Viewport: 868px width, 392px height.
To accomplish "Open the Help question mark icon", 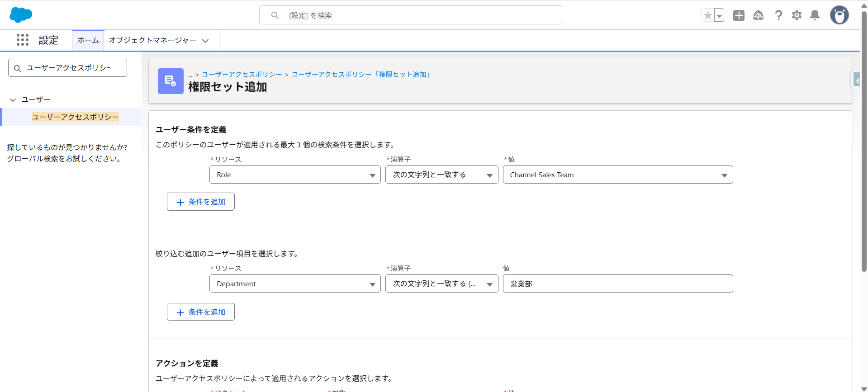I will tap(778, 15).
